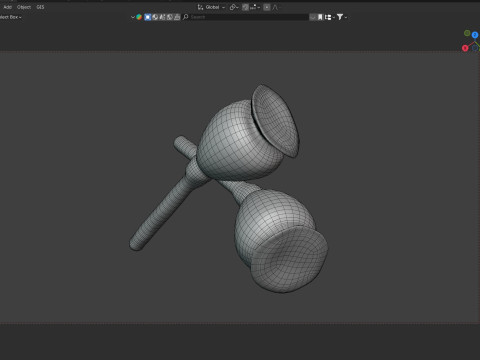Click the funnel filter icon
The height and width of the screenshot is (360, 480).
(340, 17)
